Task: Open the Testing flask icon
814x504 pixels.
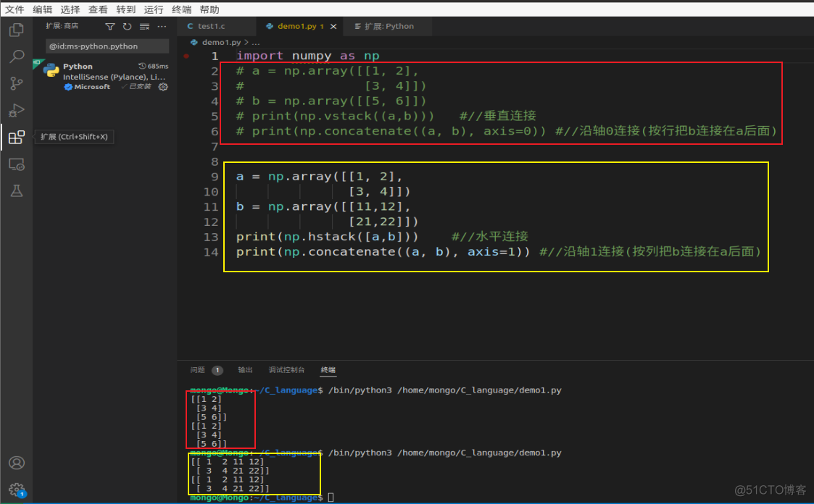Action: tap(17, 191)
